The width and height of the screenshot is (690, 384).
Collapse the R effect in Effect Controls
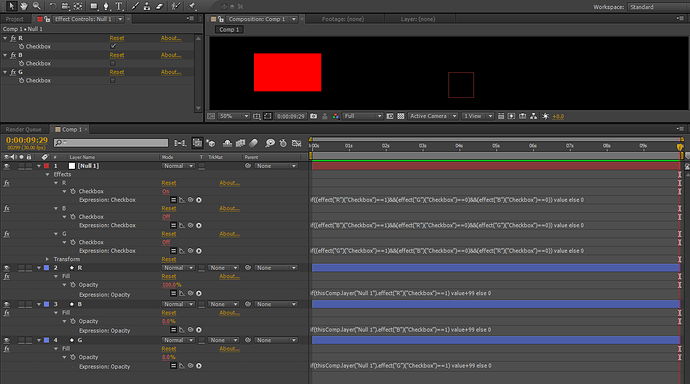(x=5, y=38)
